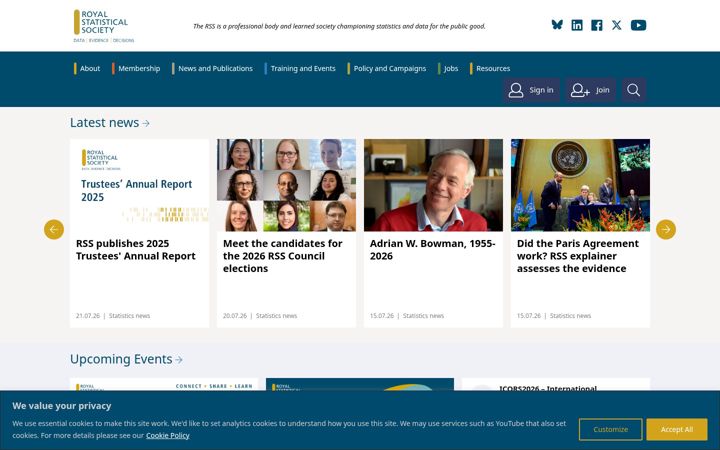Open the Paris Agreement UN photo
This screenshot has width=720, height=450.
pyautogui.click(x=580, y=185)
